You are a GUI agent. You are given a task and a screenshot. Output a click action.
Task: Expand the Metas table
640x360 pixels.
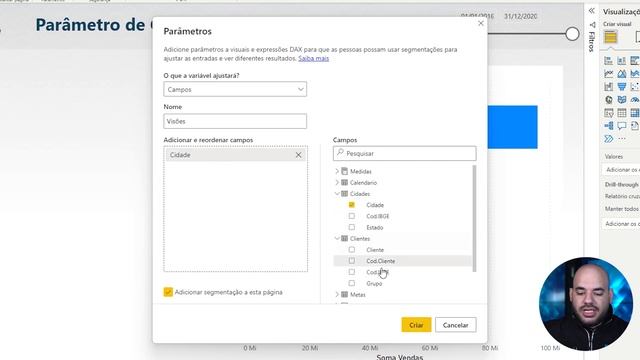pos(337,294)
